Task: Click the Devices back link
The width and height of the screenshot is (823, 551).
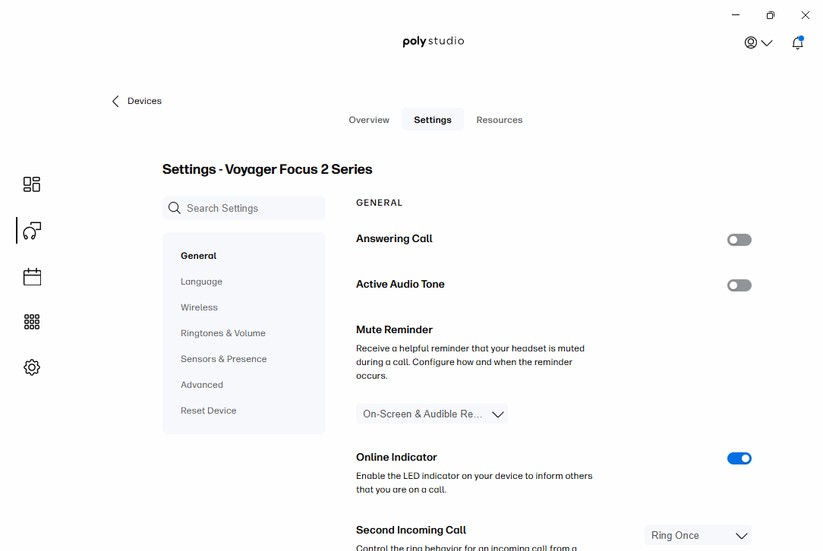Action: click(x=144, y=101)
